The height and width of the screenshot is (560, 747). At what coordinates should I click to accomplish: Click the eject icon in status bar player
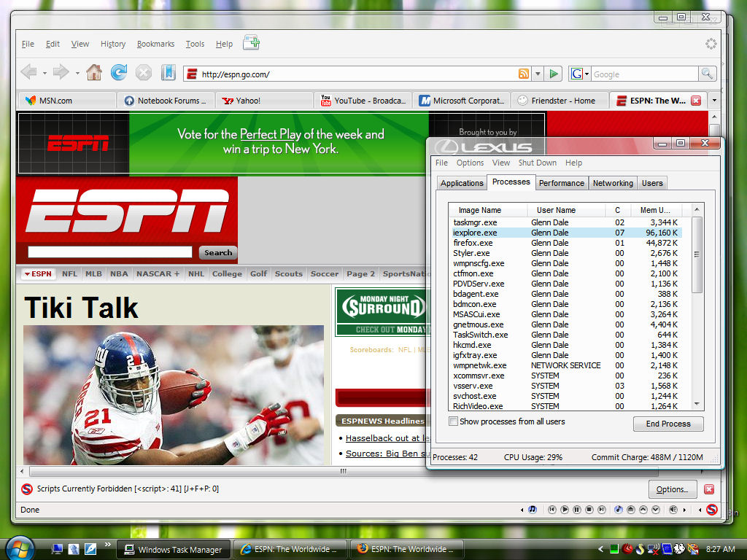tap(631, 510)
